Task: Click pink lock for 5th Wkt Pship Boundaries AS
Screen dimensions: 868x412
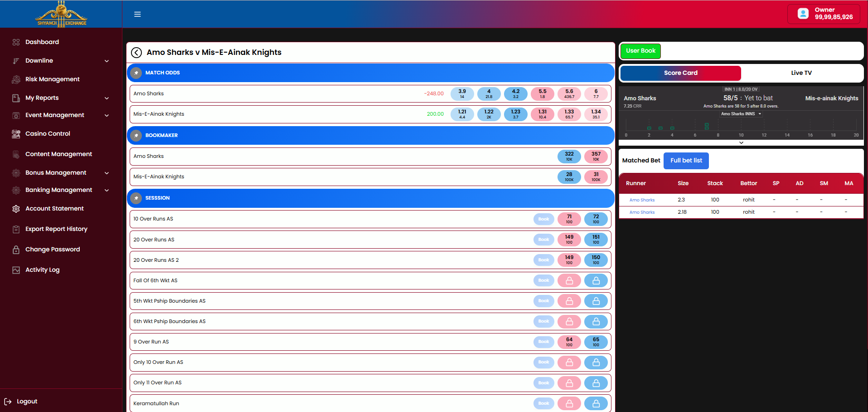Action: coord(569,301)
